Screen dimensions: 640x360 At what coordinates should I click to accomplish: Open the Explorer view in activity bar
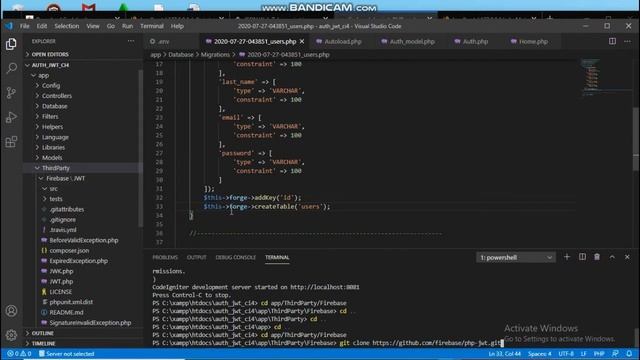click(x=11, y=44)
